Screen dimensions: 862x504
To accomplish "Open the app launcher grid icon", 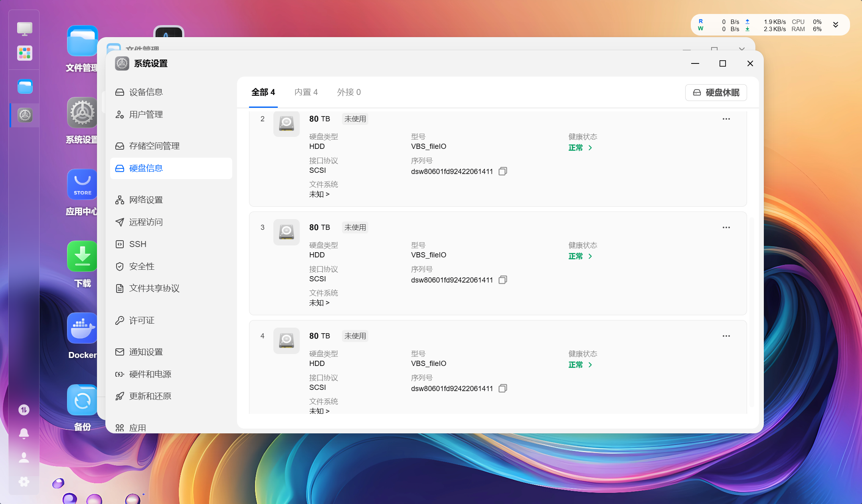I will (x=25, y=53).
